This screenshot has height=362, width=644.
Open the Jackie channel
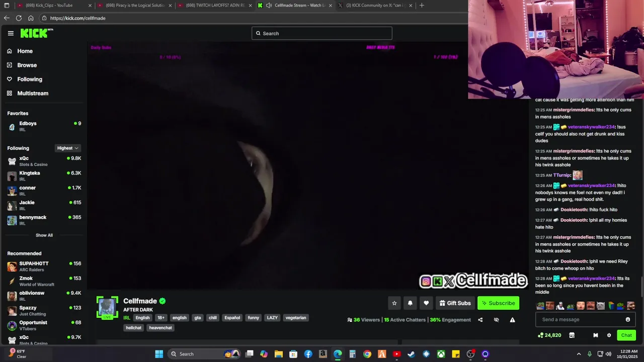44,205
